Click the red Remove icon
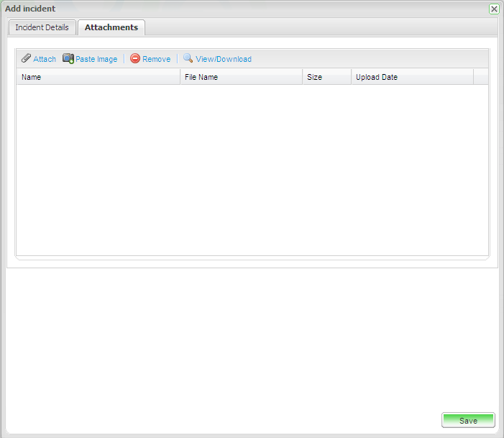This screenshot has height=438, width=504. pyautogui.click(x=135, y=59)
